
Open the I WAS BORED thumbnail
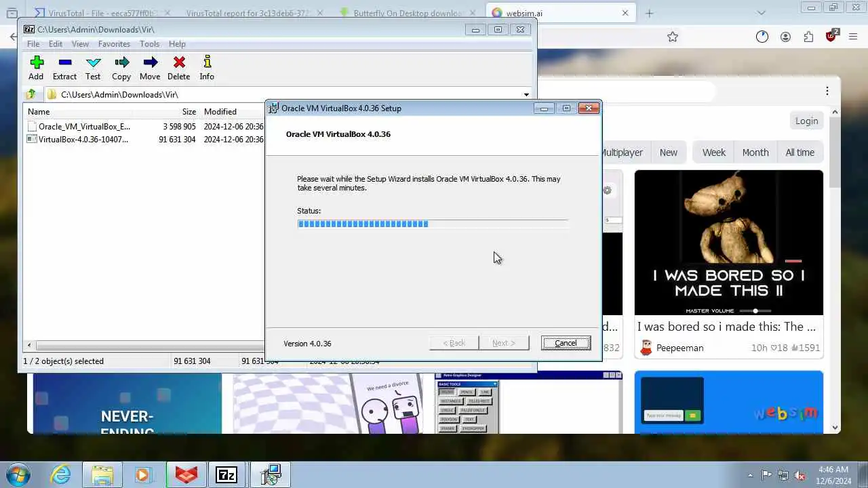[x=729, y=243]
